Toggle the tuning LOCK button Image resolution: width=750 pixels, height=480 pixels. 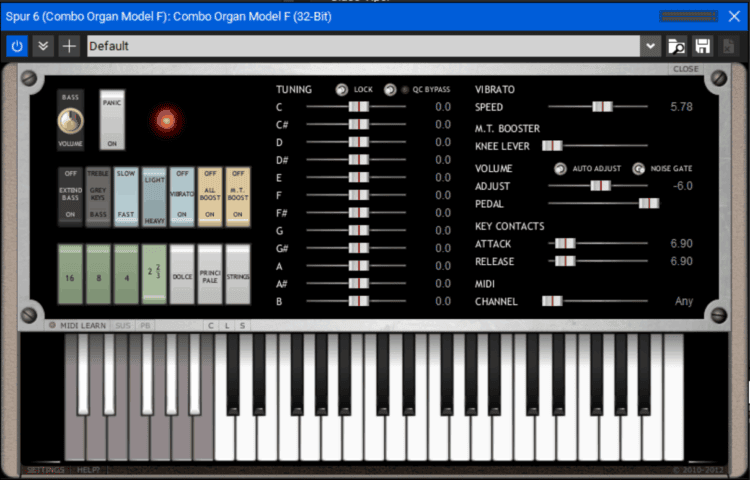pos(342,89)
